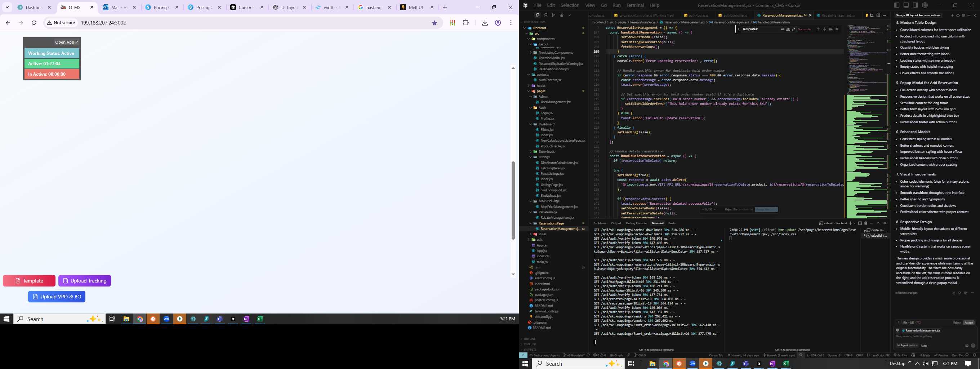Expand the replace toggle in find widget
This screenshot has height=369, width=980.
[739, 29]
